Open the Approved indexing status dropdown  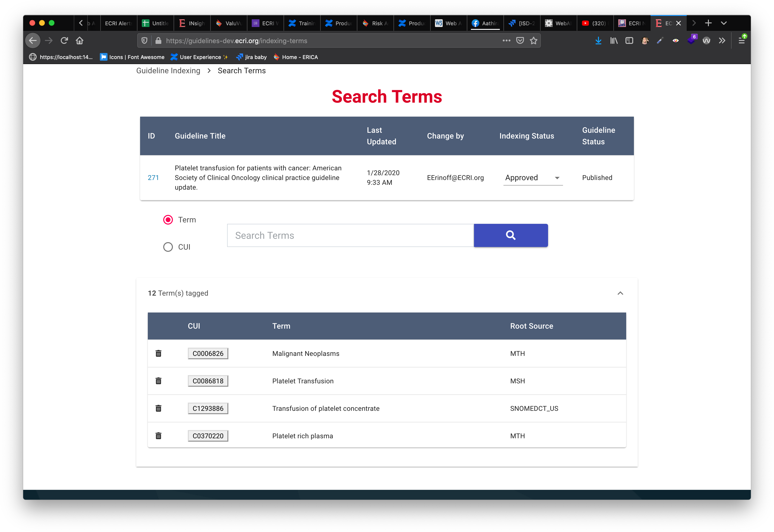coord(532,178)
